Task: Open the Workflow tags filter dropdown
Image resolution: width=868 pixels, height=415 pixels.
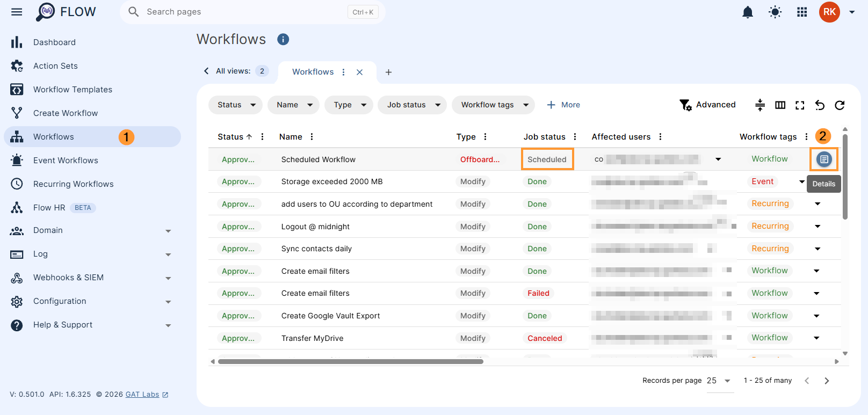Action: click(x=494, y=105)
